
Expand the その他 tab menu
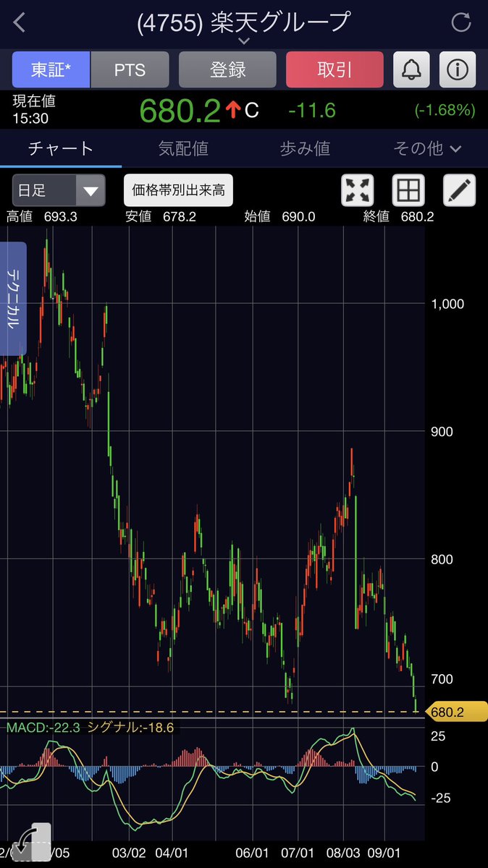427,148
